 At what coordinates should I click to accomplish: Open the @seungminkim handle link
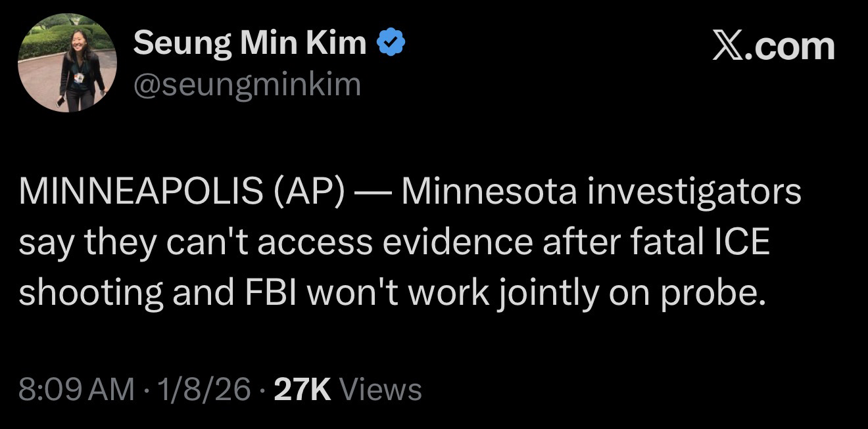247,85
